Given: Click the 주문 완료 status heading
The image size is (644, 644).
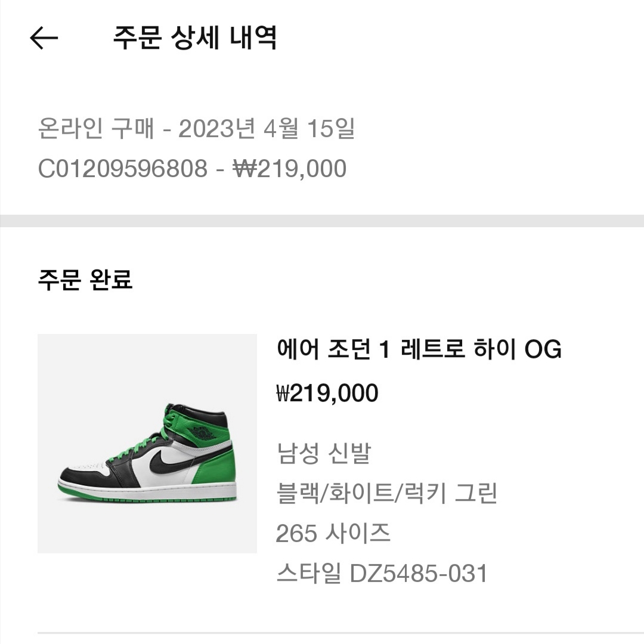Looking at the screenshot, I should [85, 279].
